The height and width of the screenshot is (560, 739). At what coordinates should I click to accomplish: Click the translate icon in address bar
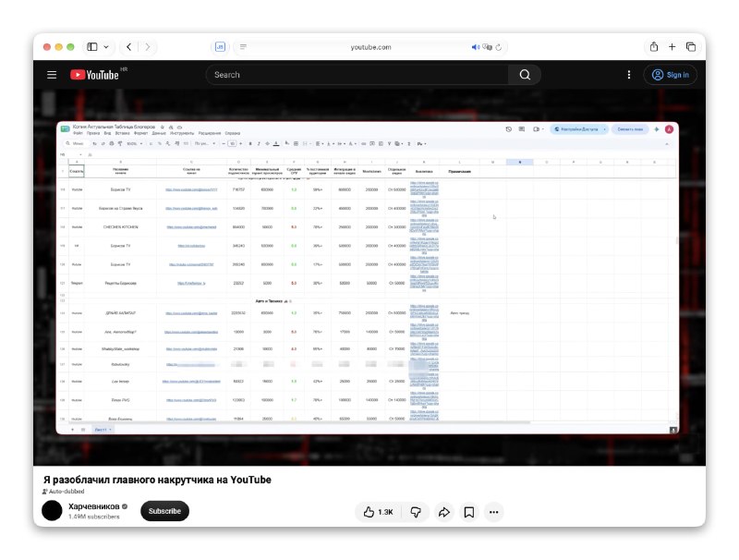[488, 47]
